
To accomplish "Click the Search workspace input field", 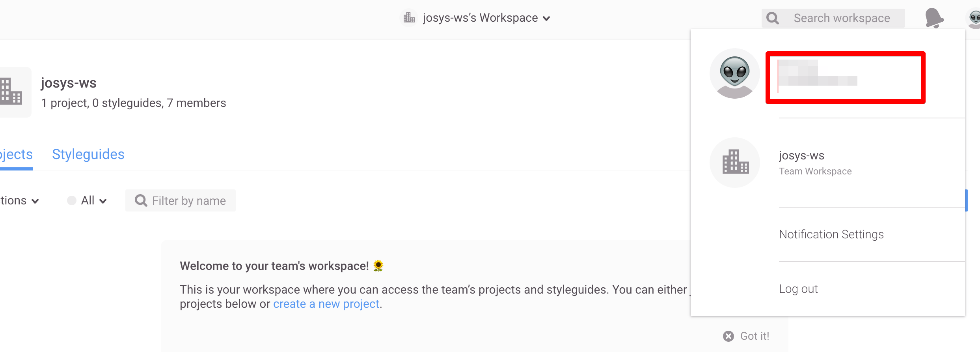I will pyautogui.click(x=842, y=18).
